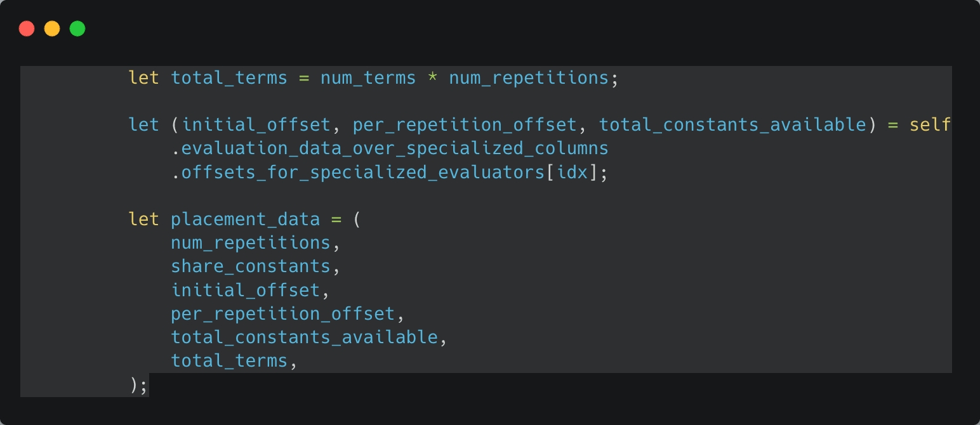Click the num_terms identifier in first line

pyautogui.click(x=368, y=78)
